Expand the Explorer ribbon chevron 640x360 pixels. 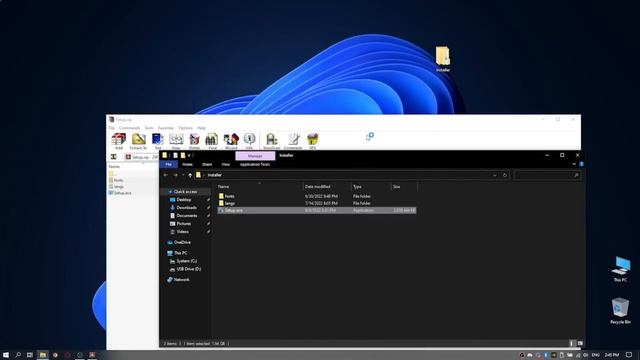[574, 164]
